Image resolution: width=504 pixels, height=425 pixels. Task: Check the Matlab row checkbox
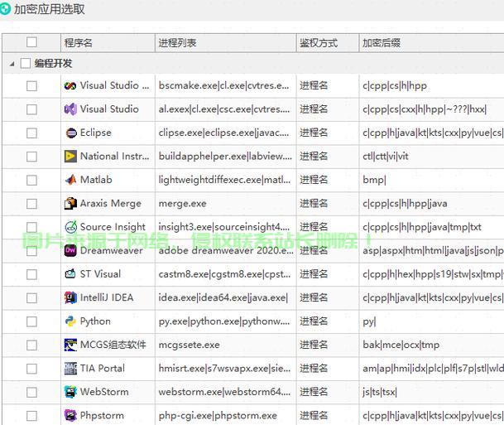[31, 180]
